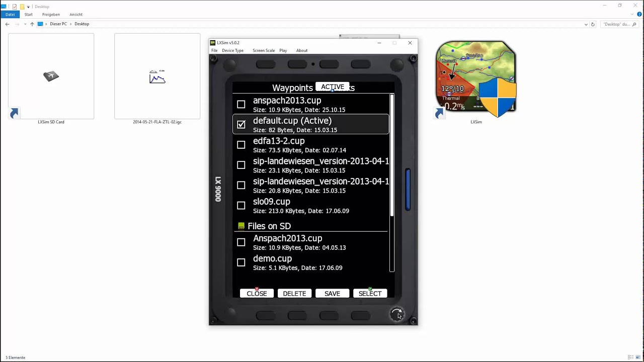644x362 pixels.
Task: Uncheck the default.cup (Active) checkbox
Action: pyautogui.click(x=241, y=125)
